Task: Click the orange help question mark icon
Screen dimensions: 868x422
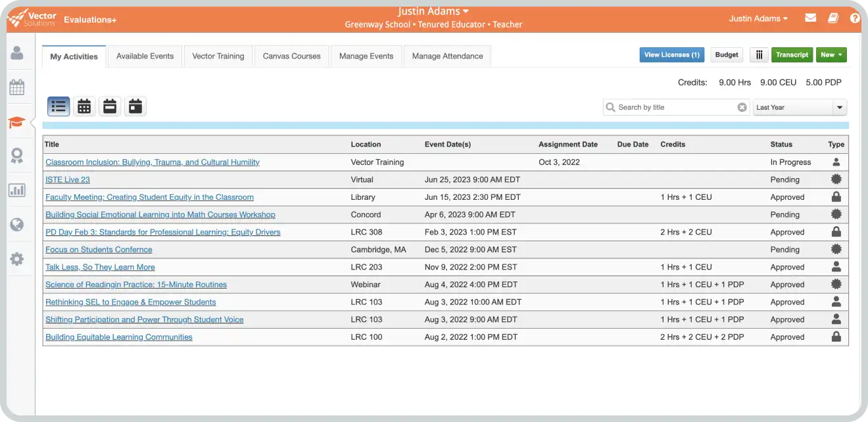Action: pos(854,18)
